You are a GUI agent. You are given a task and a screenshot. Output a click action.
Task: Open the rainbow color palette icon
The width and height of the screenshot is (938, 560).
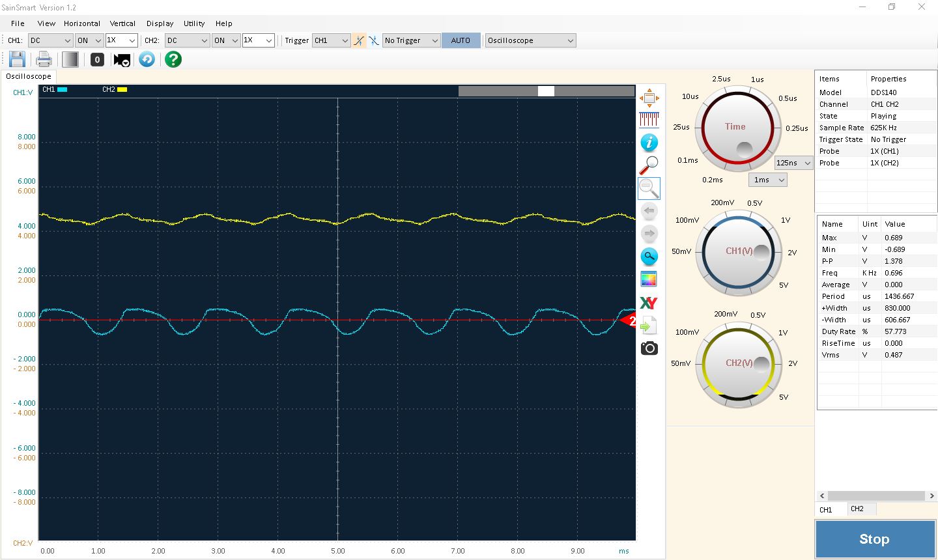coord(649,279)
